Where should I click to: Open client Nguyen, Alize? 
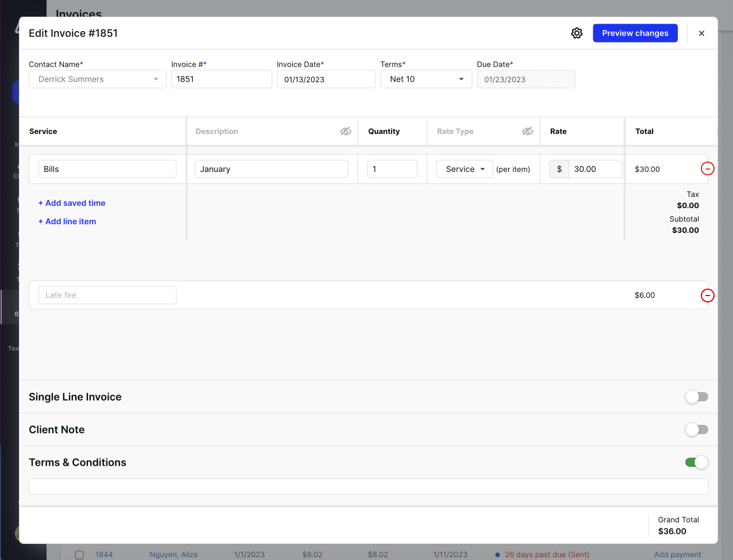click(x=173, y=554)
